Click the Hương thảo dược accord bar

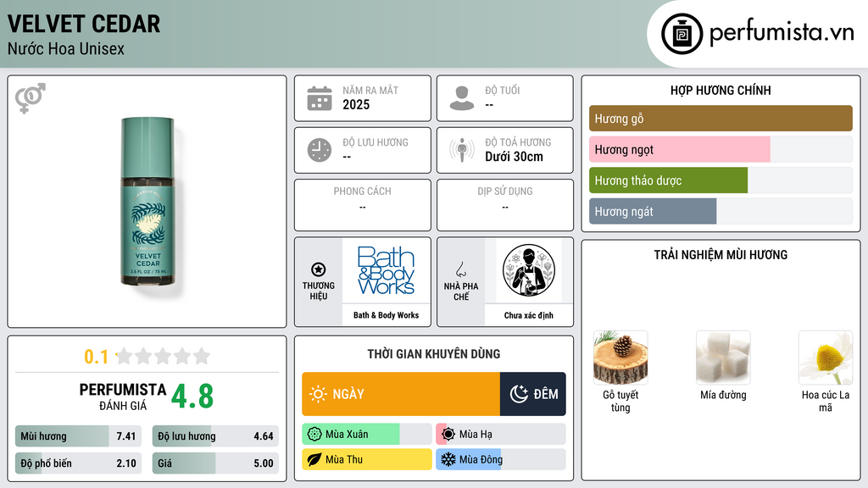point(721,180)
